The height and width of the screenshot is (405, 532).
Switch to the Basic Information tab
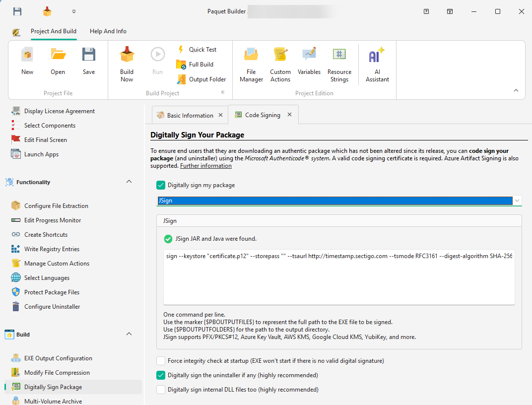pos(189,115)
